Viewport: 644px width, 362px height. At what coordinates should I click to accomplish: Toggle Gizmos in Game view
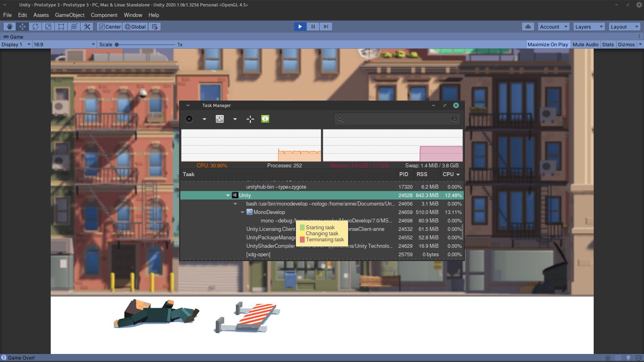pyautogui.click(x=626, y=45)
